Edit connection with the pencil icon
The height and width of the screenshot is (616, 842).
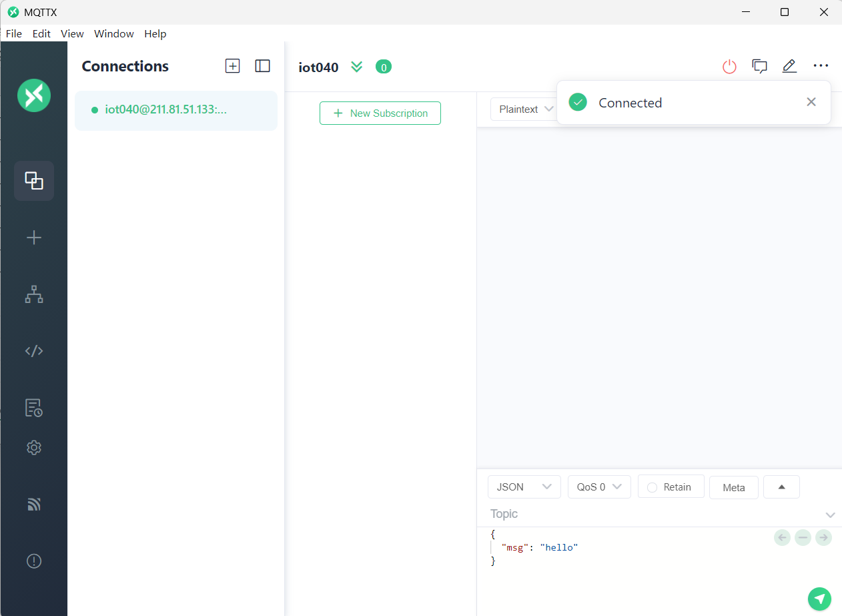789,66
